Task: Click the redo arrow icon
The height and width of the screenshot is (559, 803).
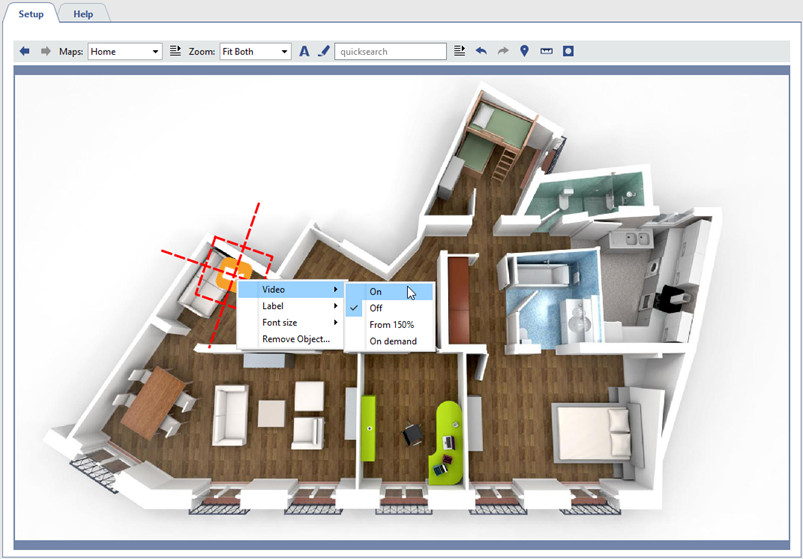Action: pos(503,51)
